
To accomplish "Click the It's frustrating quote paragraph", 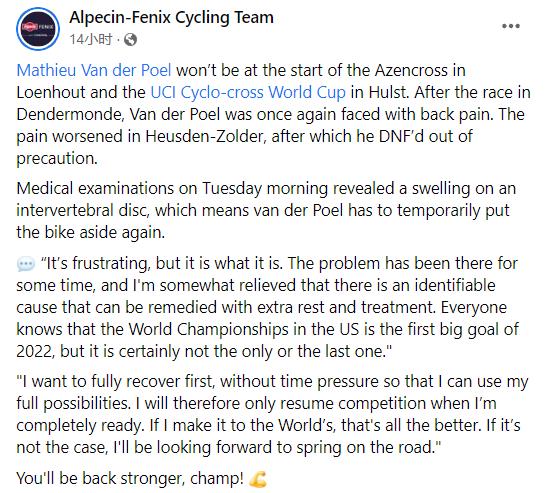I will coord(267,307).
